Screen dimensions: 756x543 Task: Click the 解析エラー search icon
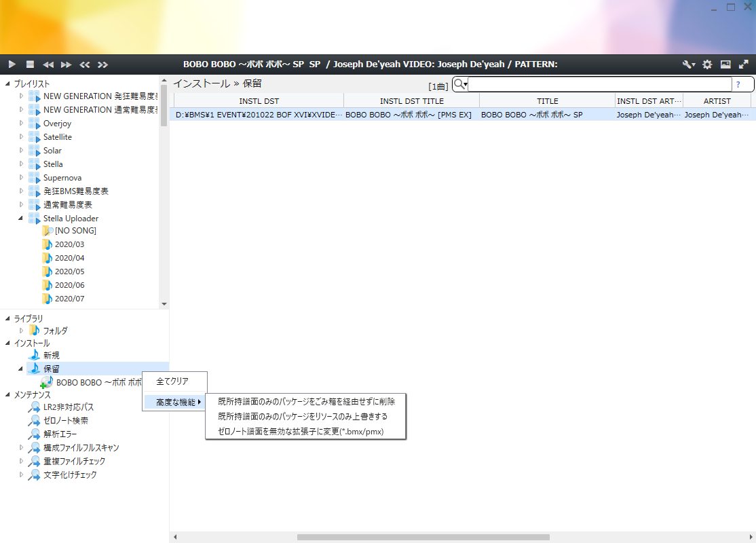(x=34, y=434)
